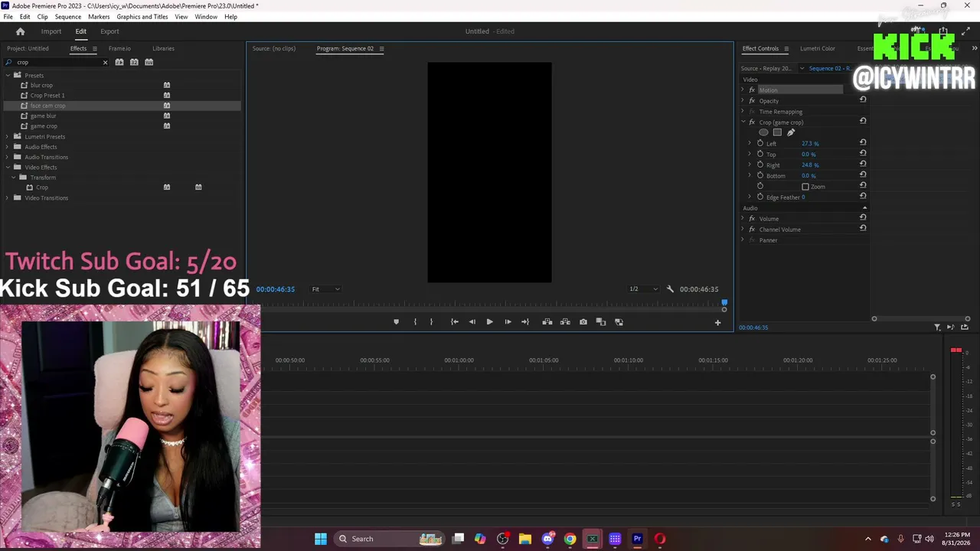980x551 pixels.
Task: Play the sequence in Program monitor
Action: point(489,322)
